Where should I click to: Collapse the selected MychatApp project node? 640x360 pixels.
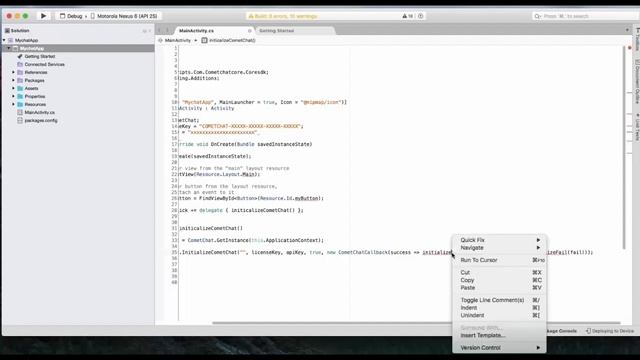click(x=9, y=48)
